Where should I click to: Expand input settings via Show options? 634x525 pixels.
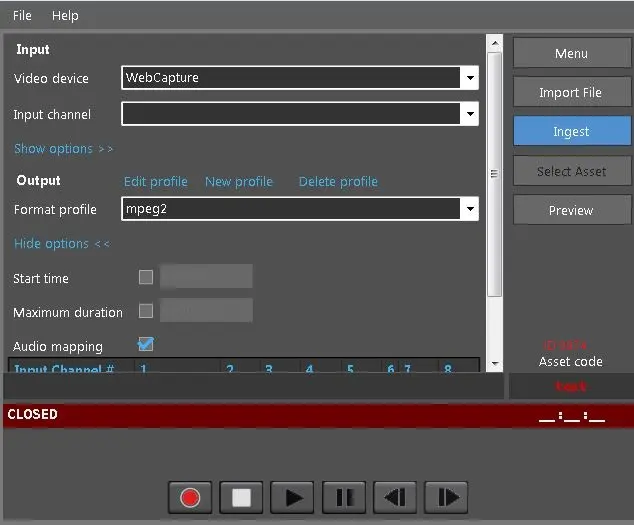pyautogui.click(x=63, y=149)
